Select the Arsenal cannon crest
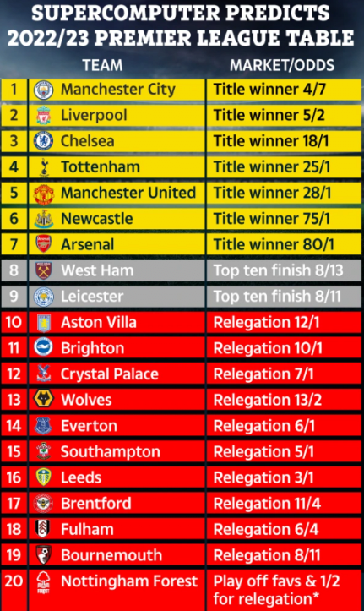This screenshot has height=611, width=364. (43, 244)
